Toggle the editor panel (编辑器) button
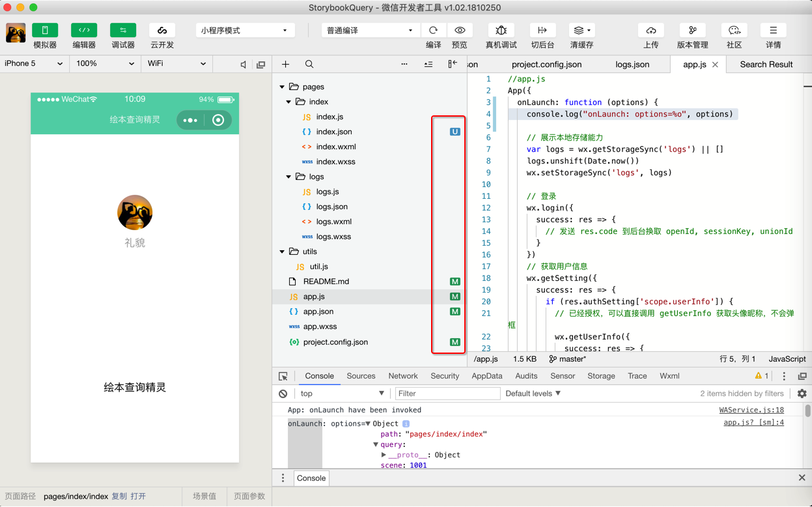 pyautogui.click(x=84, y=30)
